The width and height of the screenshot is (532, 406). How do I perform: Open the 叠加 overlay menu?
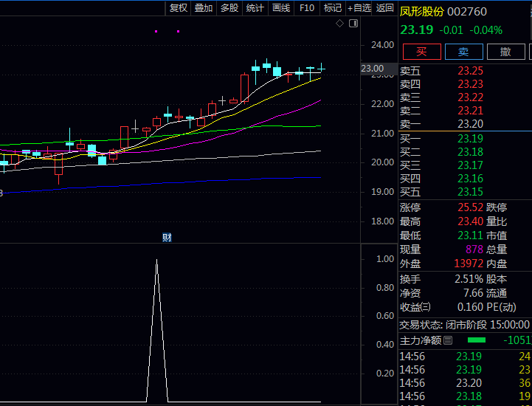click(204, 8)
